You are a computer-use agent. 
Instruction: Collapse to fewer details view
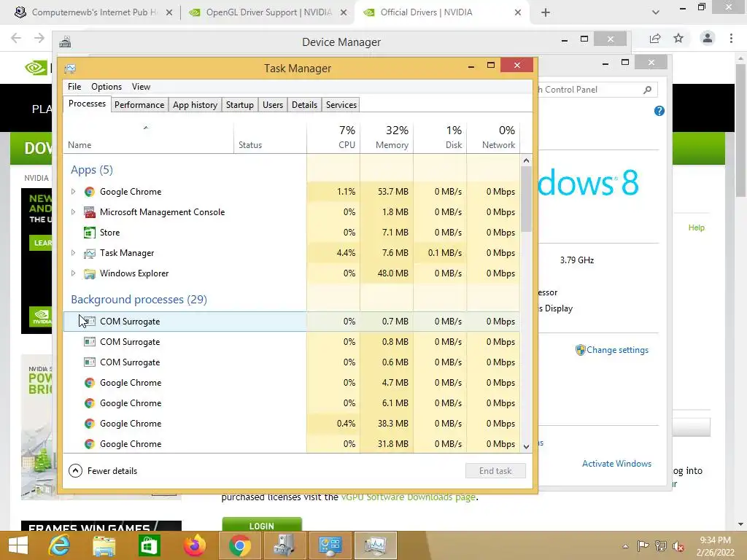103,471
